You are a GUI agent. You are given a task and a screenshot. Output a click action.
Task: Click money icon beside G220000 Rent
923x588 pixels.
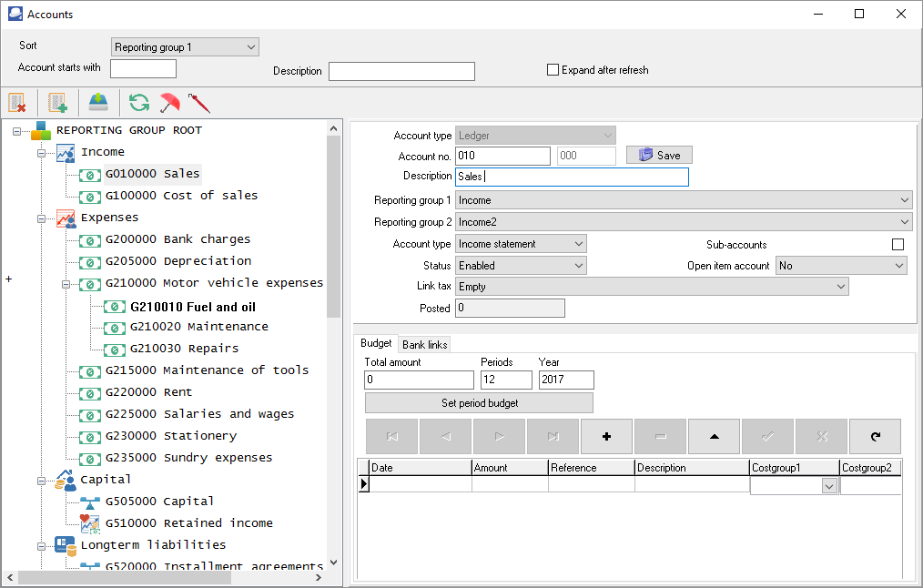coord(90,393)
